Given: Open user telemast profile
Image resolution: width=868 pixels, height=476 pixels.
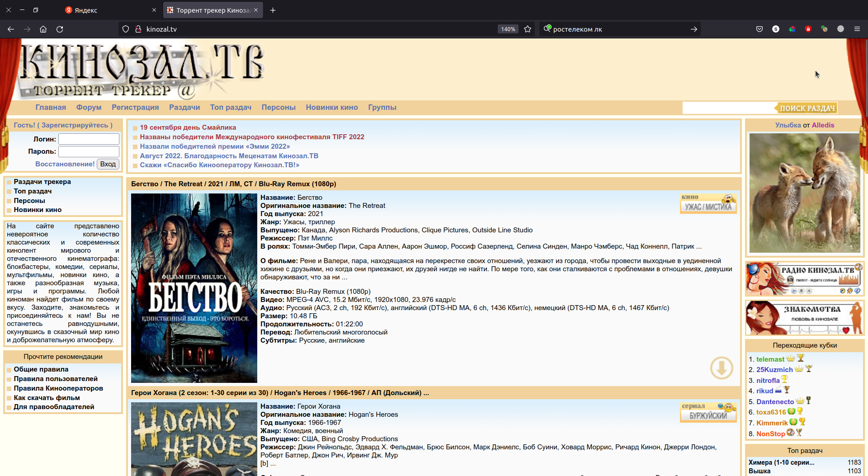Looking at the screenshot, I should tap(770, 359).
